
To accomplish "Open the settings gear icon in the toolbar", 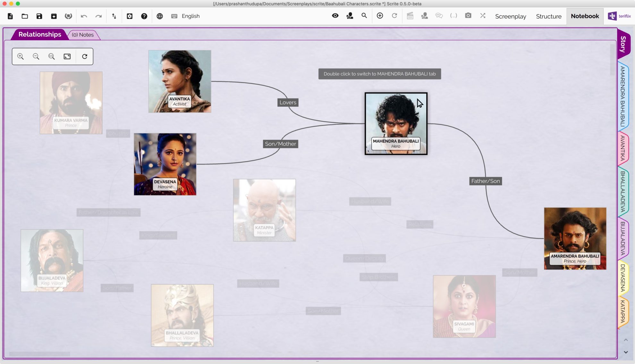I will click(130, 16).
